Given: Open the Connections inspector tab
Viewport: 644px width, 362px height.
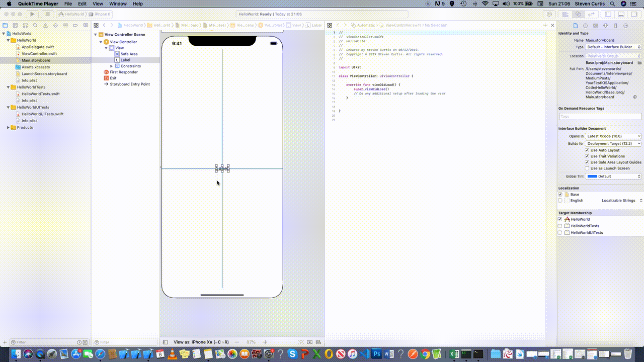Looking at the screenshot, I should pos(626,26).
